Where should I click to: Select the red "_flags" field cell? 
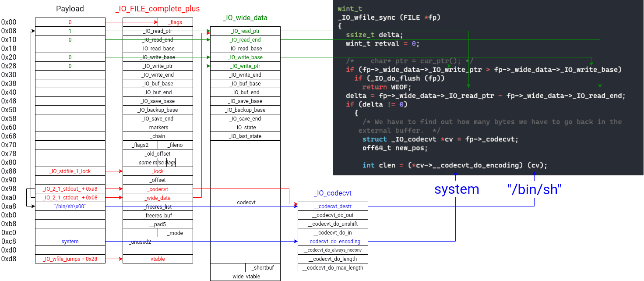pos(175,22)
